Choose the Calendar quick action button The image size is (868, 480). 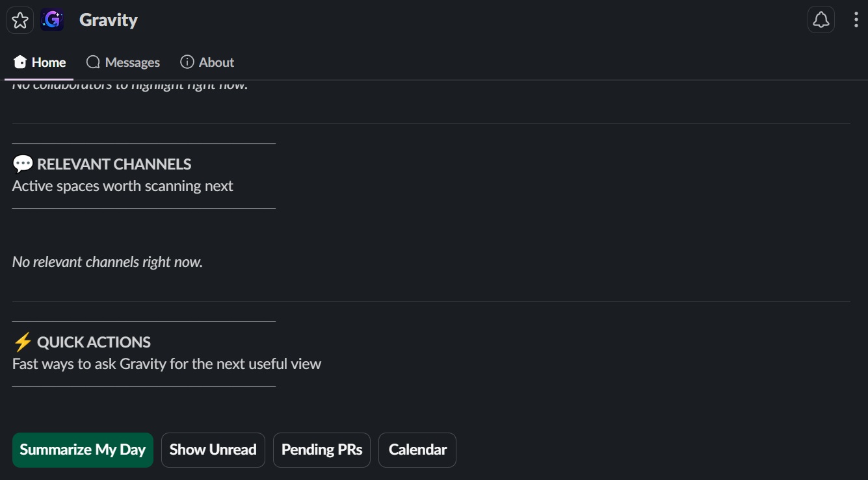click(417, 450)
